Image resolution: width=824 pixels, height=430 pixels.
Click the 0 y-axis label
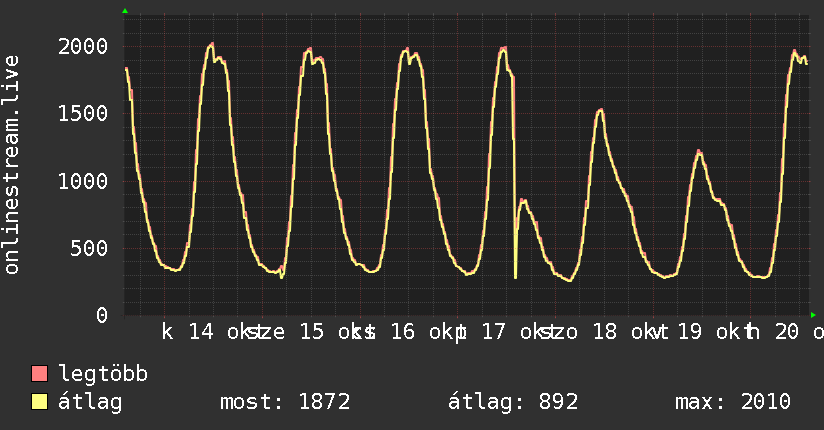pos(102,315)
